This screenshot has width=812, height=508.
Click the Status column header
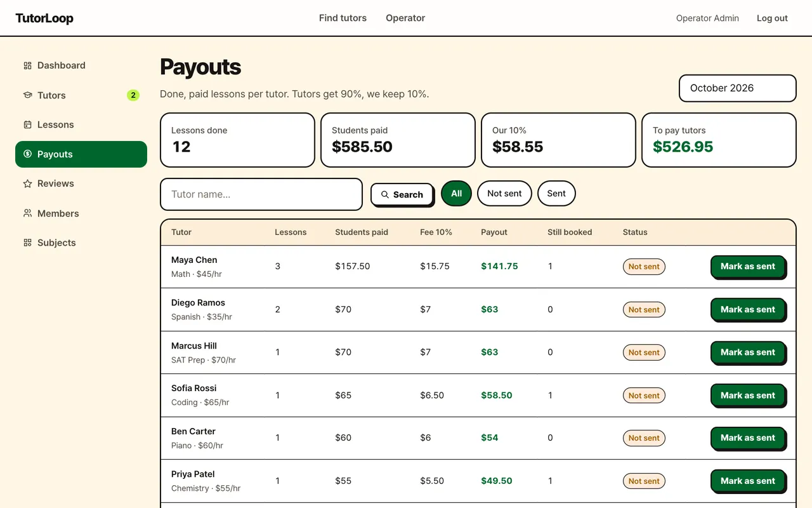tap(635, 232)
